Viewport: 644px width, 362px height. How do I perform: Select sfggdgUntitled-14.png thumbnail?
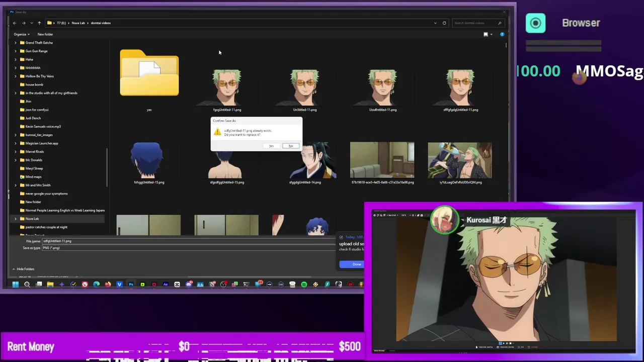tap(305, 160)
